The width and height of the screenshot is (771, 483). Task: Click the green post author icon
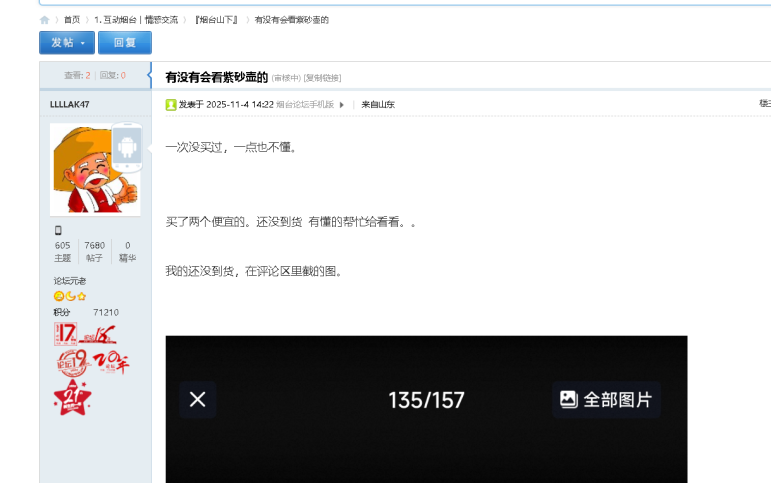pyautogui.click(x=171, y=104)
